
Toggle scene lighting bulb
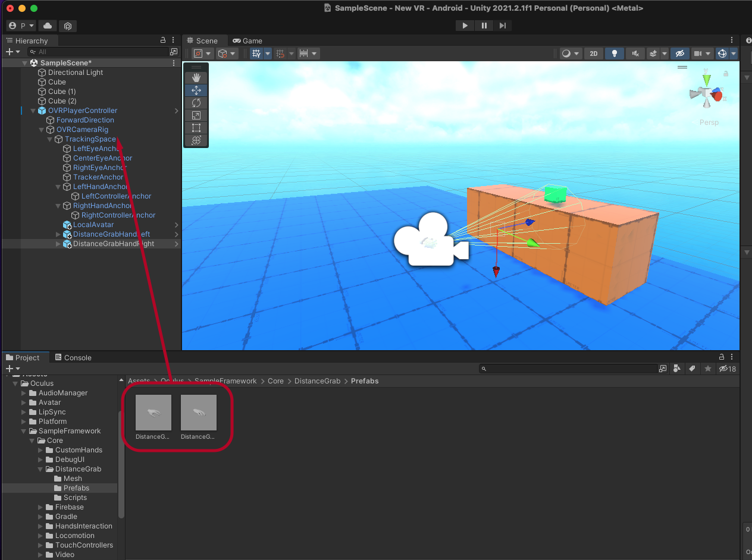pyautogui.click(x=615, y=54)
